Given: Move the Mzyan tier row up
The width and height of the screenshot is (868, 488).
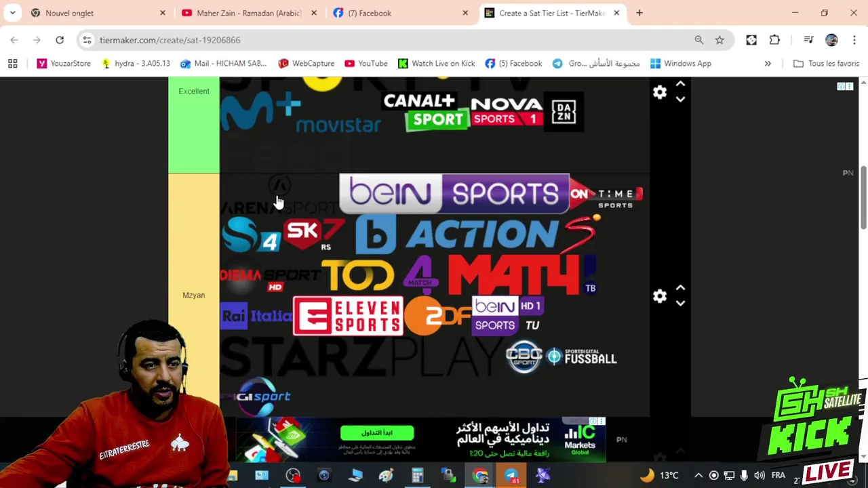Looking at the screenshot, I should 680,289.
